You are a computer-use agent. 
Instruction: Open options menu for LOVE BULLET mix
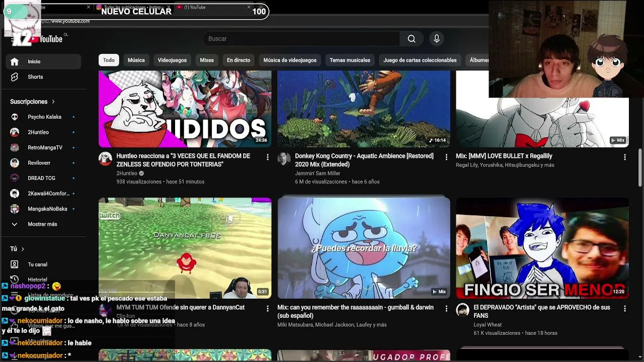tap(624, 157)
